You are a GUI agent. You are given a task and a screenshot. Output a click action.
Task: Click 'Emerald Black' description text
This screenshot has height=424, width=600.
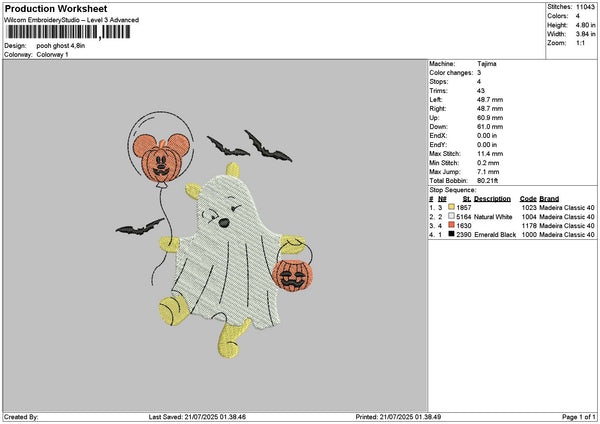tap(495, 235)
